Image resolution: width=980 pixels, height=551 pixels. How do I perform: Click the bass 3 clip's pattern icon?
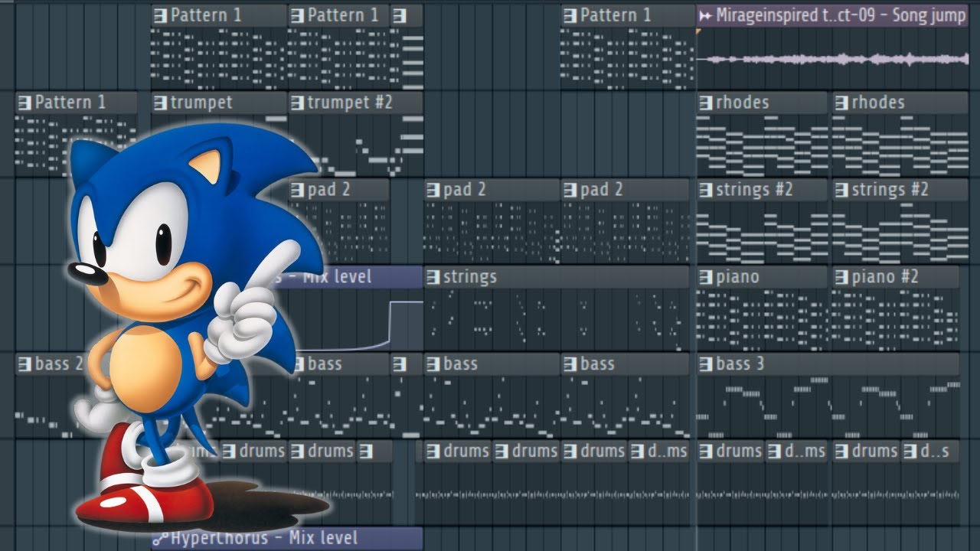coord(705,364)
